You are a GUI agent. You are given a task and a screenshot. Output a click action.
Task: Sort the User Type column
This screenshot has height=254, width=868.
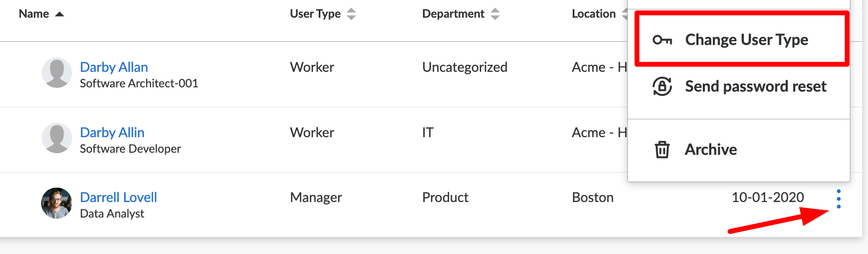tap(351, 14)
